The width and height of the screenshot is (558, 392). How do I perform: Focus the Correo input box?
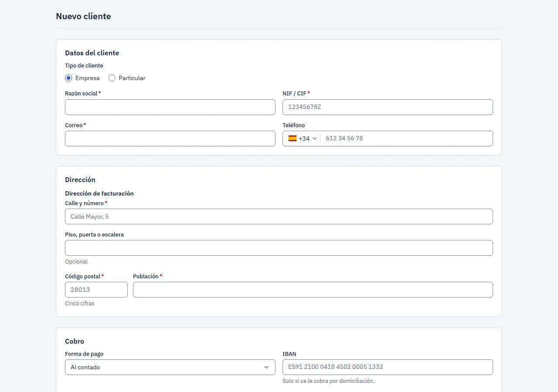pyautogui.click(x=170, y=139)
